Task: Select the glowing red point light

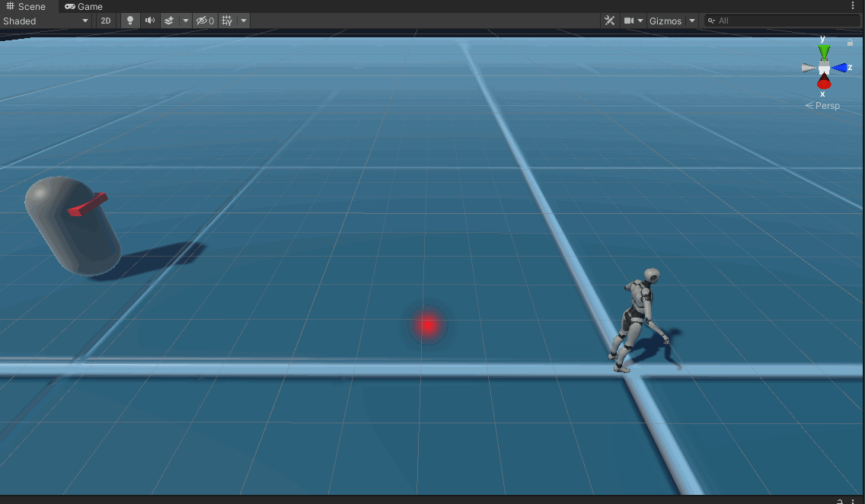Action: point(427,325)
